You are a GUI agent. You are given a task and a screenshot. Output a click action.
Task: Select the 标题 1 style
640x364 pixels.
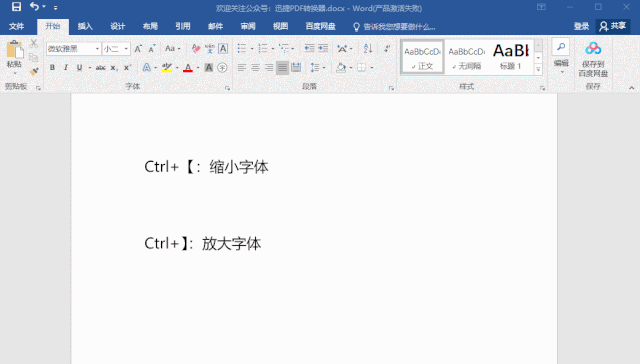click(511, 57)
